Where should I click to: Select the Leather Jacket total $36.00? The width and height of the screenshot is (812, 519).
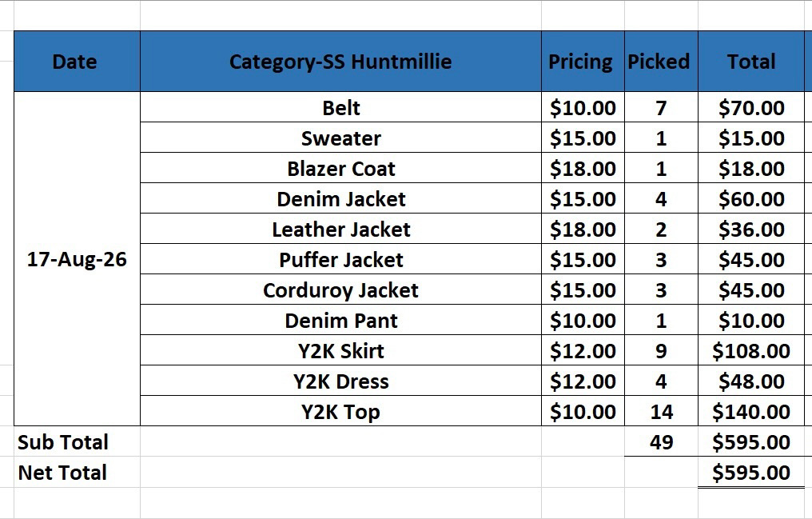[751, 229]
